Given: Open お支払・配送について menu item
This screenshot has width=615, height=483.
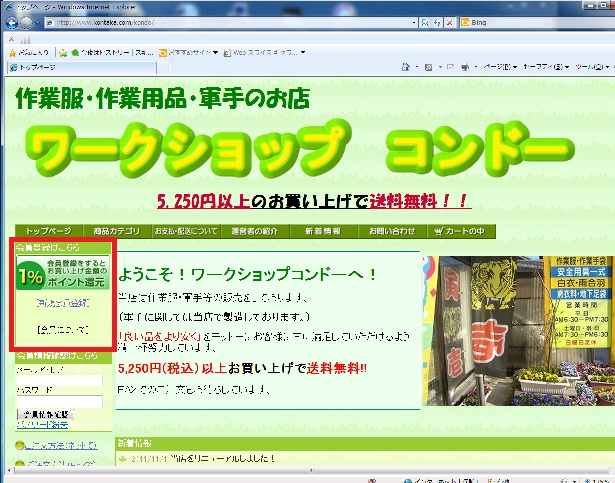Looking at the screenshot, I should pyautogui.click(x=186, y=231).
